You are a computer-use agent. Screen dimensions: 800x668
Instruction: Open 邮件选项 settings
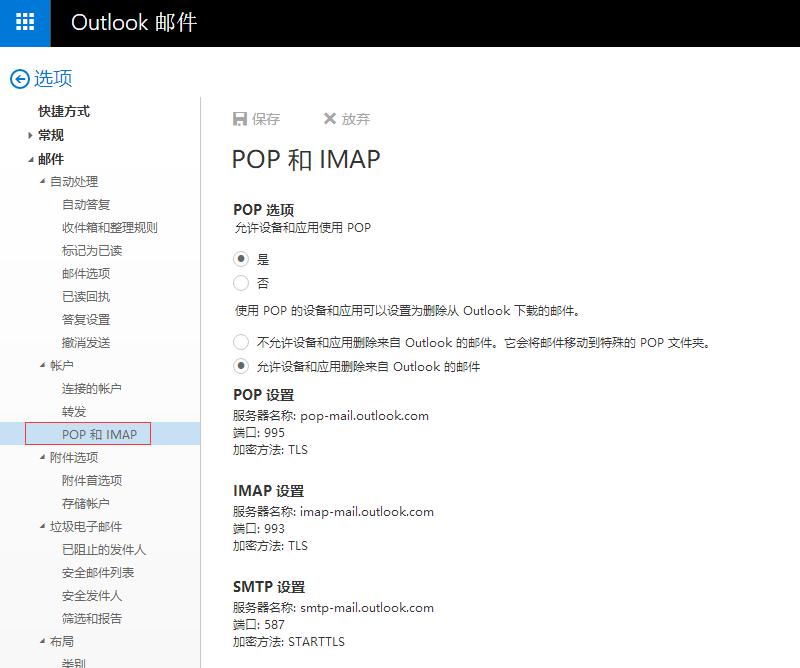[86, 274]
